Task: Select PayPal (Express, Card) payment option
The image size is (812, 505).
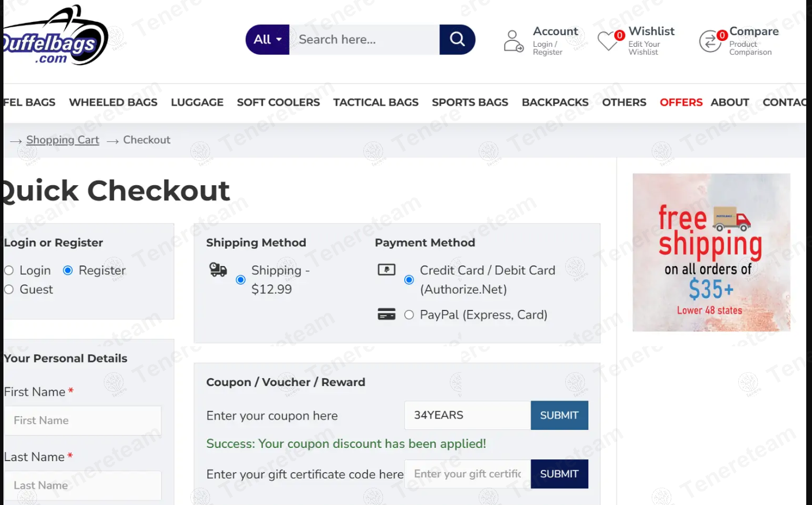Action: click(x=409, y=315)
